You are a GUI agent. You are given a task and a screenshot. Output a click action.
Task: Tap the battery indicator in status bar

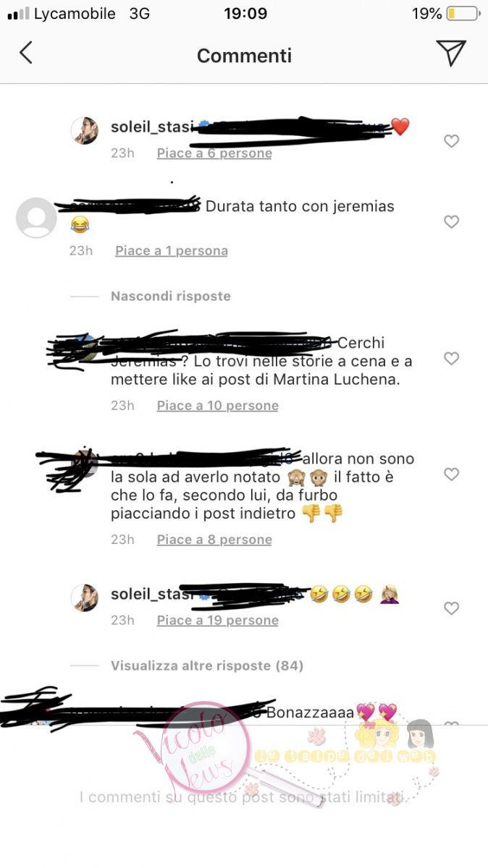(463, 14)
